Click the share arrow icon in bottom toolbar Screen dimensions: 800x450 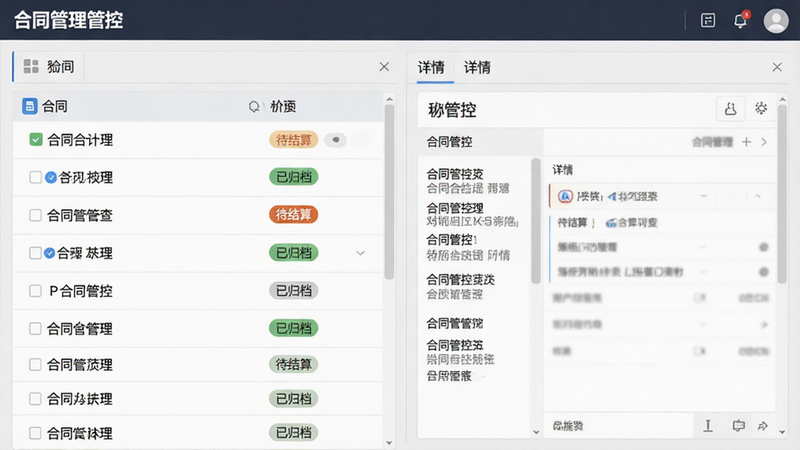[x=763, y=426]
